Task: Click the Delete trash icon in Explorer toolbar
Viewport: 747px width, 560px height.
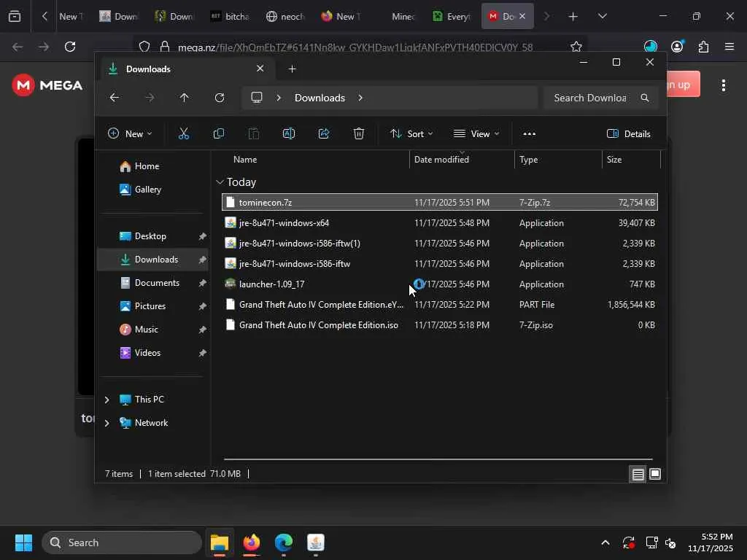Action: (x=359, y=134)
